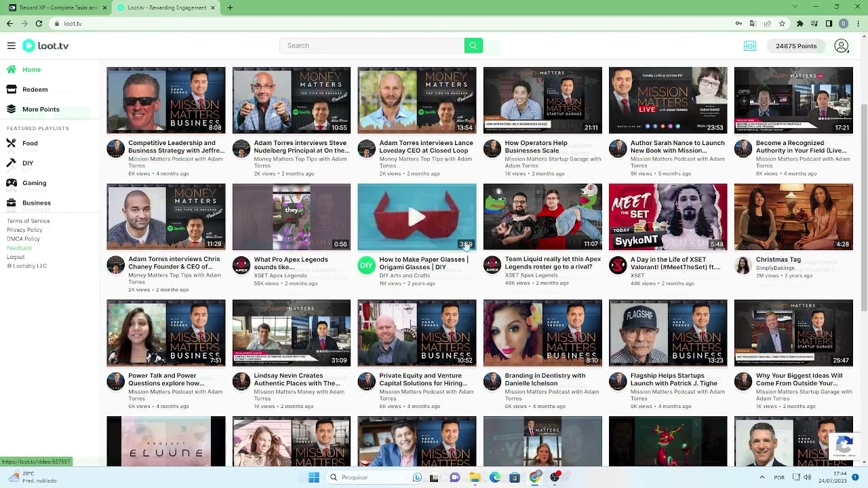Image resolution: width=868 pixels, height=488 pixels.
Task: Open the treasure chest icon near points
Action: (750, 46)
